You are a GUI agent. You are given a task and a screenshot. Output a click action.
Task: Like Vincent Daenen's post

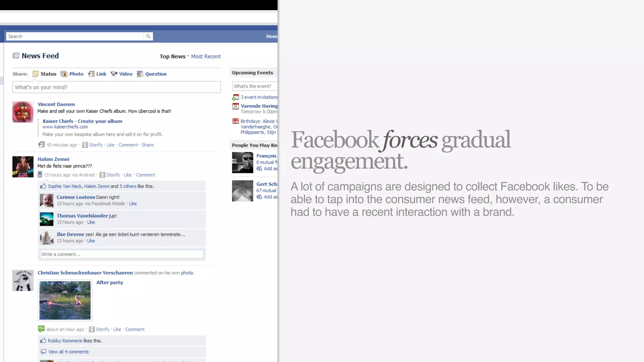coord(110,145)
